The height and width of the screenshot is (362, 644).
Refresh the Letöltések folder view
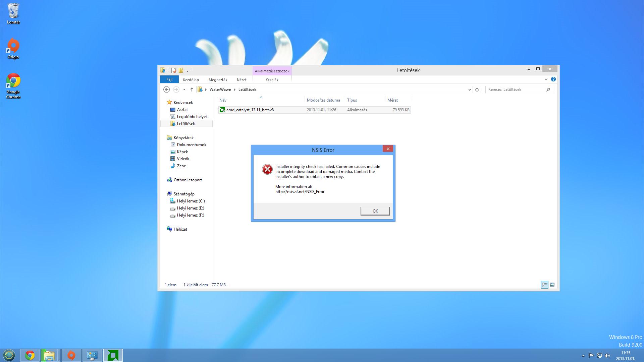[477, 89]
